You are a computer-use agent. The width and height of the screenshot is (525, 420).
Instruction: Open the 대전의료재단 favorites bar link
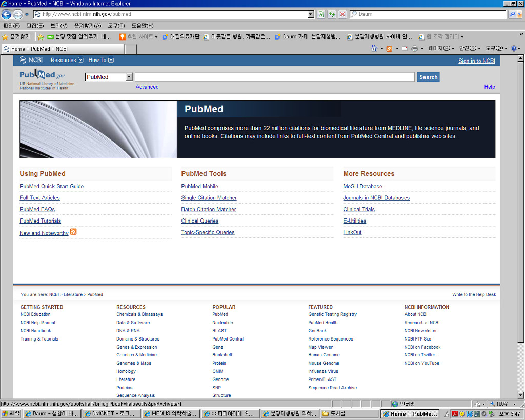[181, 37]
